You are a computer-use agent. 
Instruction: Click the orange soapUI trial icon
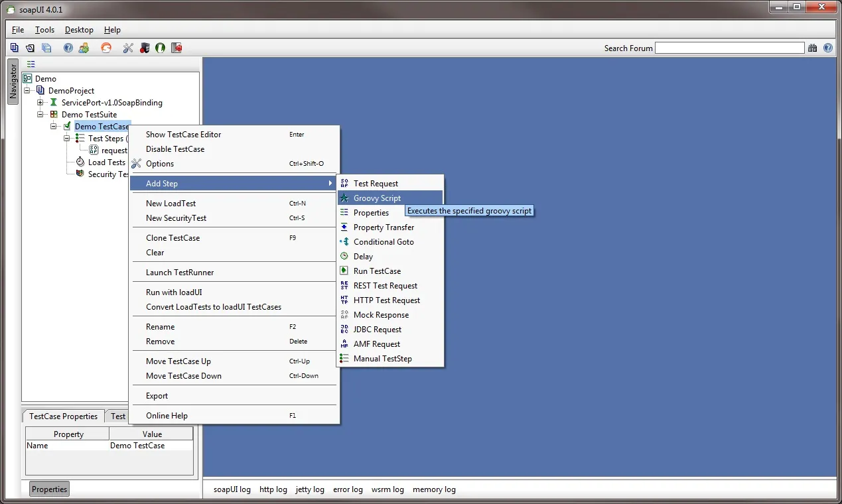106,48
